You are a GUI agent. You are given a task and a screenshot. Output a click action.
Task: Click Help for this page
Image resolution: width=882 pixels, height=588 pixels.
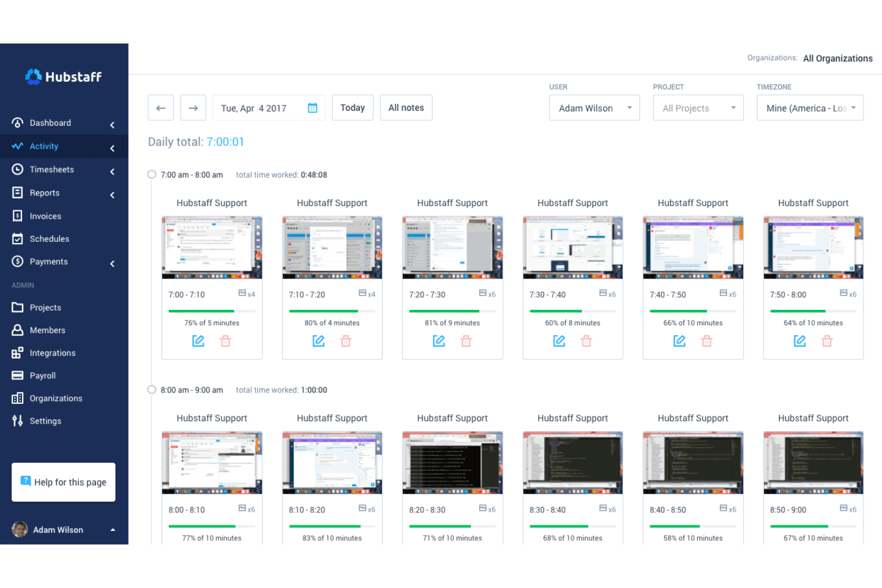64,482
